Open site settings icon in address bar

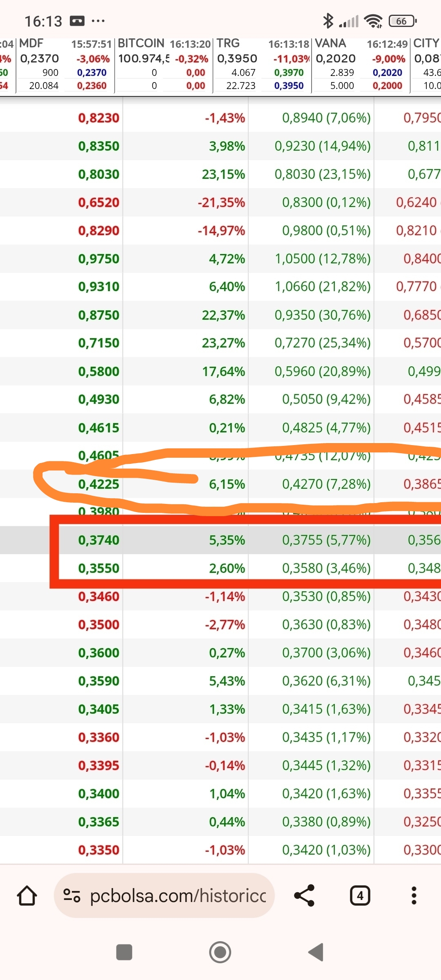(x=72, y=896)
